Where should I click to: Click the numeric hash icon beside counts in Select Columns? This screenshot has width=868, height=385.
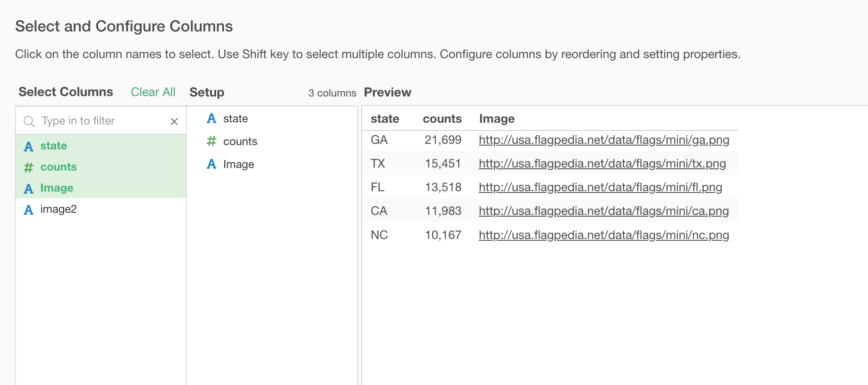click(x=29, y=168)
